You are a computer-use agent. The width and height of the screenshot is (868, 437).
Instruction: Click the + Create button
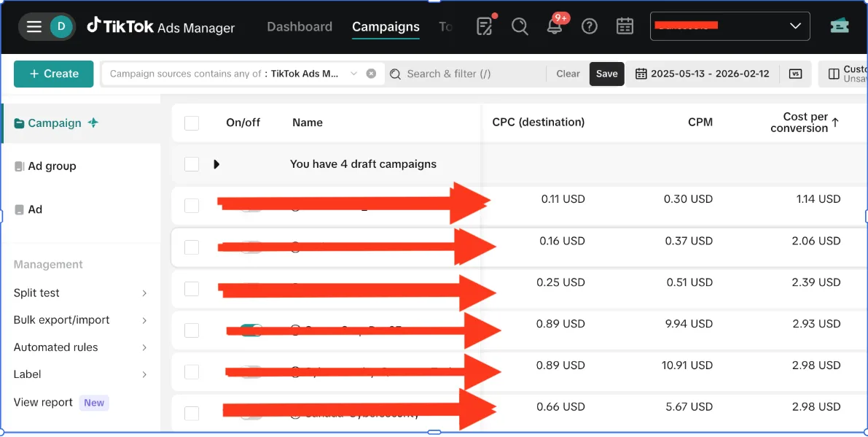(x=54, y=74)
